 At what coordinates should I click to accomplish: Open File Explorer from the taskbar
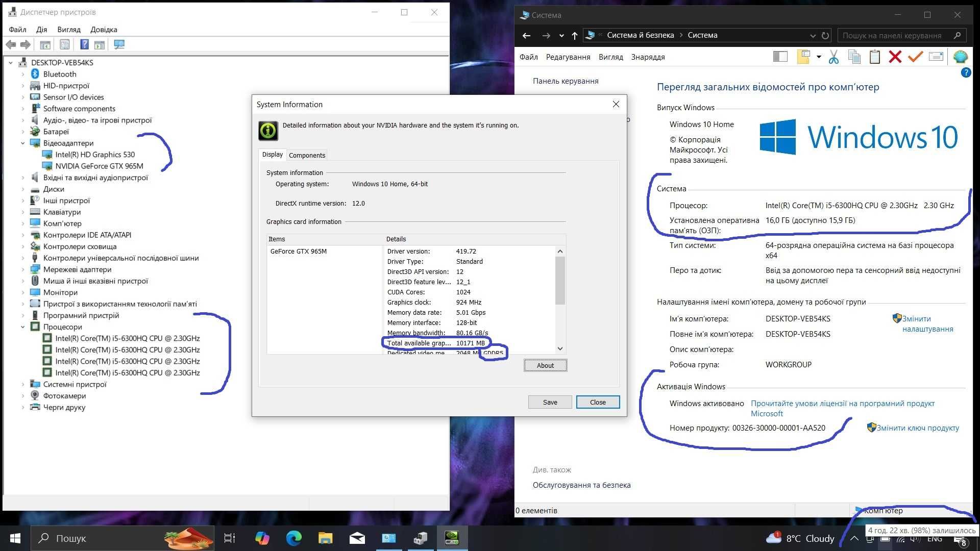[326, 538]
